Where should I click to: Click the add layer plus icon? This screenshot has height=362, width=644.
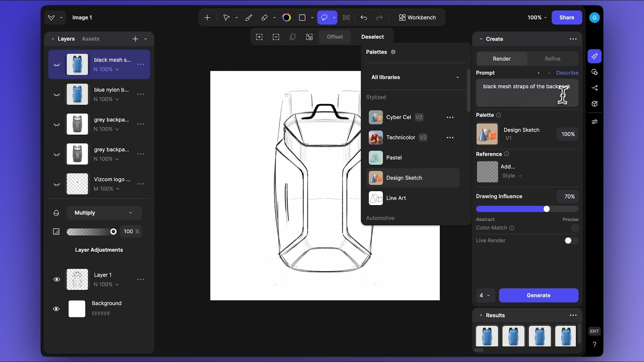[135, 39]
